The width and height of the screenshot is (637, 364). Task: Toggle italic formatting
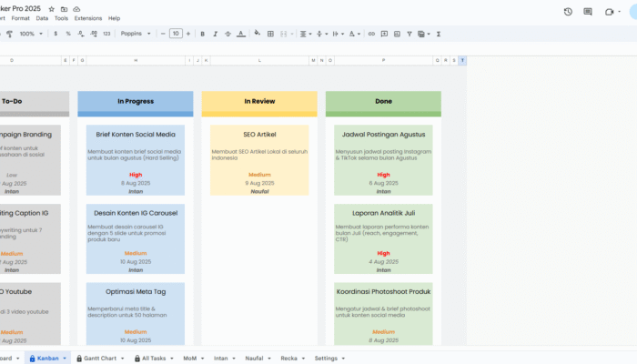[216, 34]
